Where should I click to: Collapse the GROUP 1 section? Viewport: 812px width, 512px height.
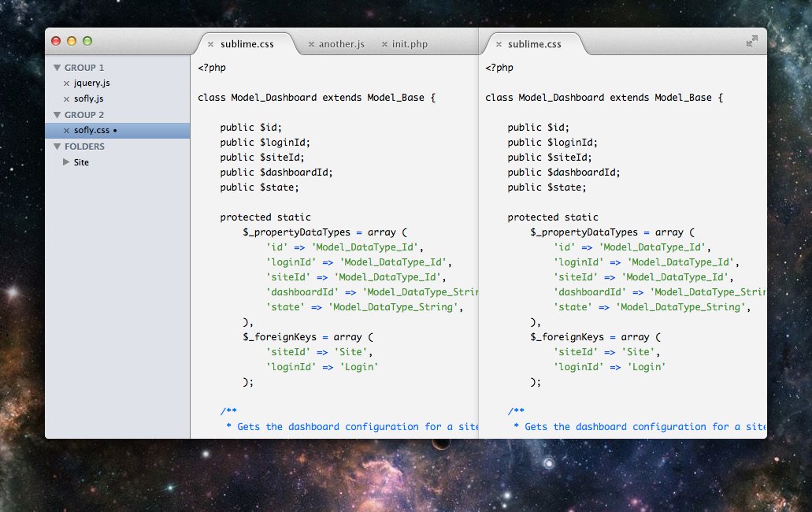[57, 68]
